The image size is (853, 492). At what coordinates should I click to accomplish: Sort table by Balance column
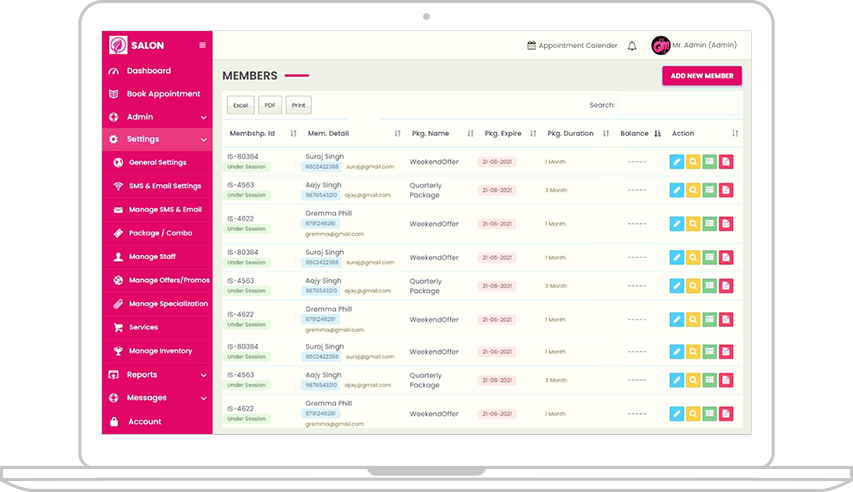coord(657,134)
